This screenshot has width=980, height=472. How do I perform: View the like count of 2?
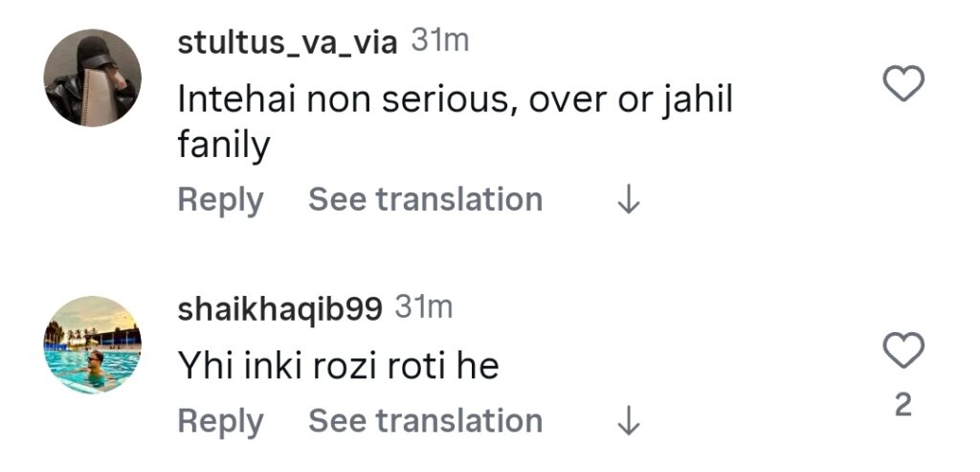pyautogui.click(x=902, y=406)
